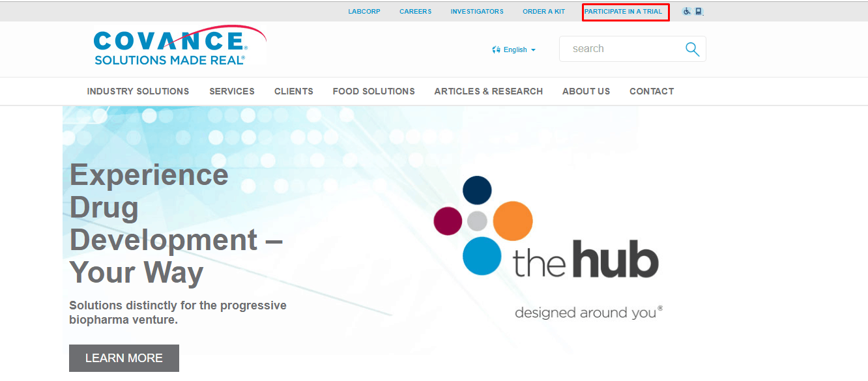Open the CAREERS link
This screenshot has height=381, width=868.
pos(415,12)
